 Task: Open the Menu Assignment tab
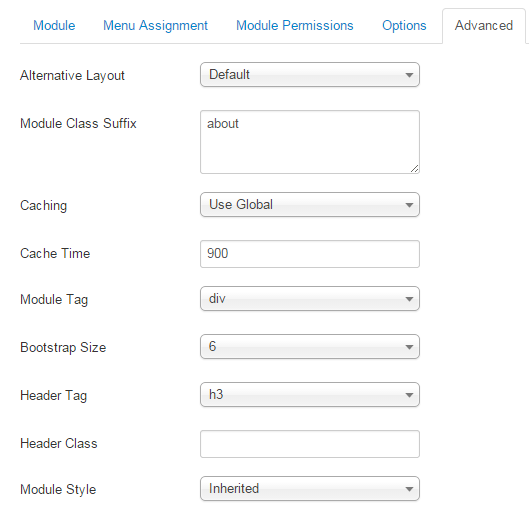155,26
